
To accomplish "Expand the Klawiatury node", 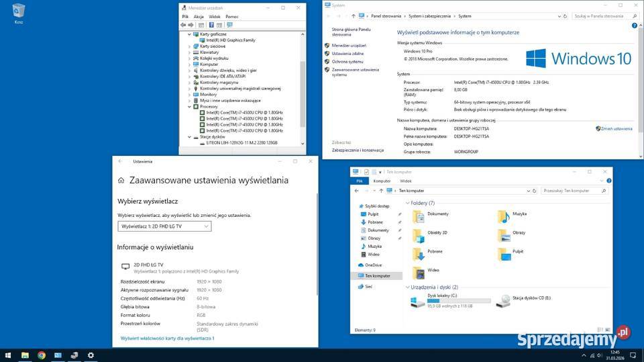I will [x=189, y=52].
